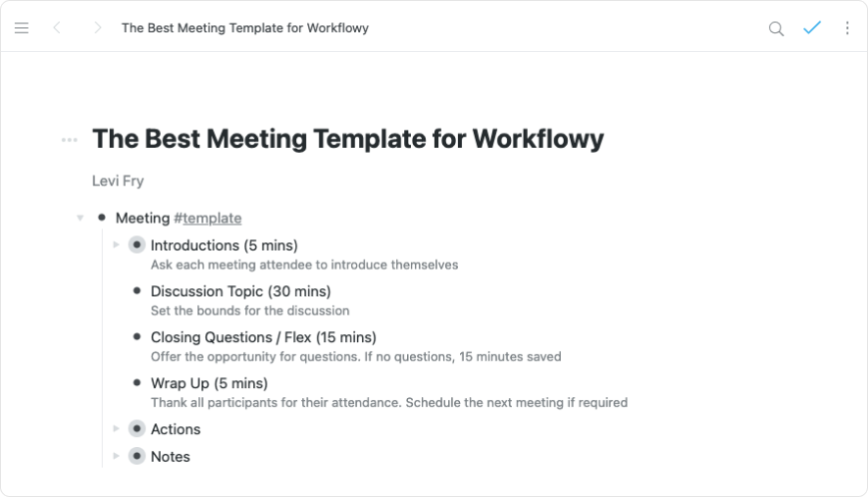Expand the Introductions item
This screenshot has height=497, width=868.
pyautogui.click(x=116, y=245)
